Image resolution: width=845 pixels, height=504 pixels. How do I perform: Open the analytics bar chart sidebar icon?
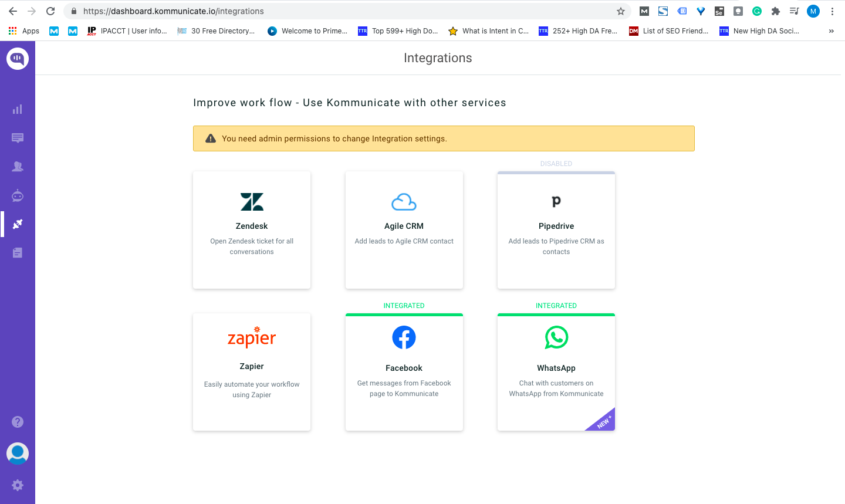pos(18,109)
